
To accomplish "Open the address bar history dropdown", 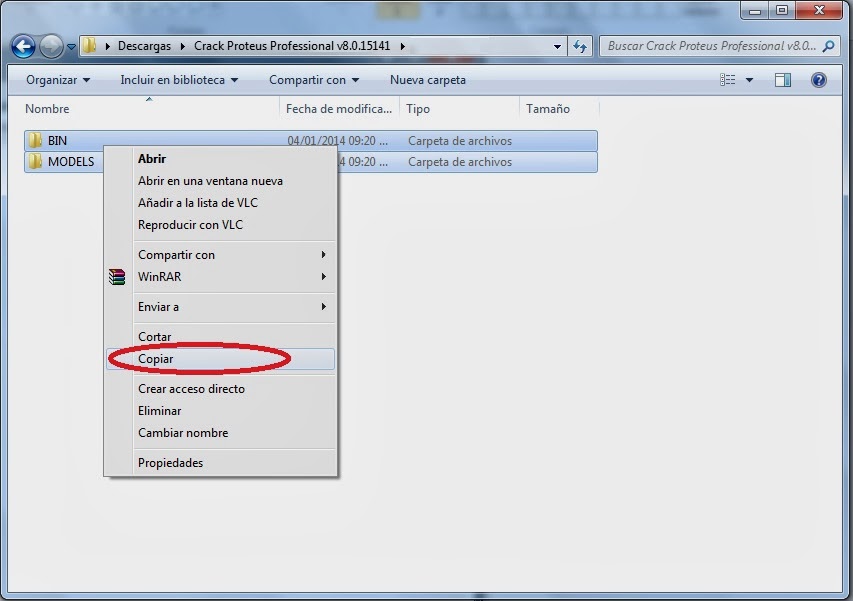I will coord(557,47).
